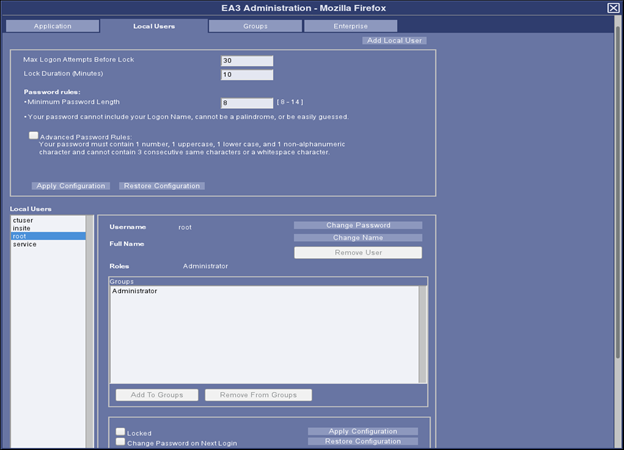Screen dimensions: 624x450
Task: Open the Groups tab
Action: pos(255,26)
